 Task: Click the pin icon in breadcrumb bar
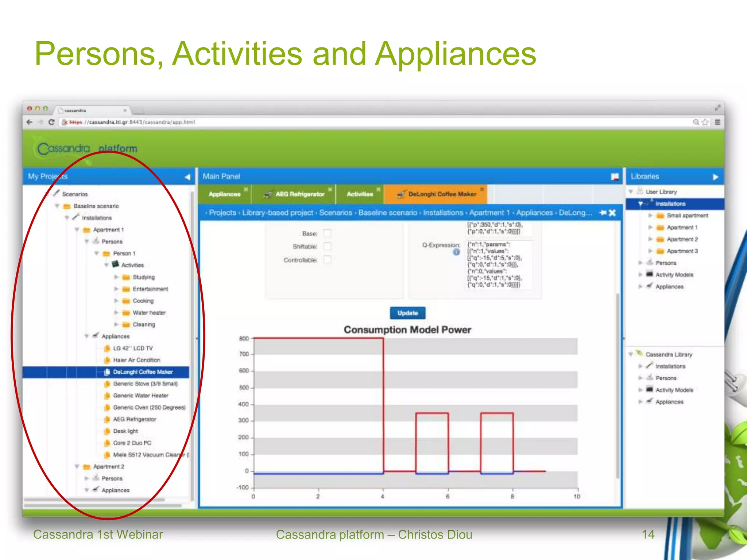(x=603, y=213)
